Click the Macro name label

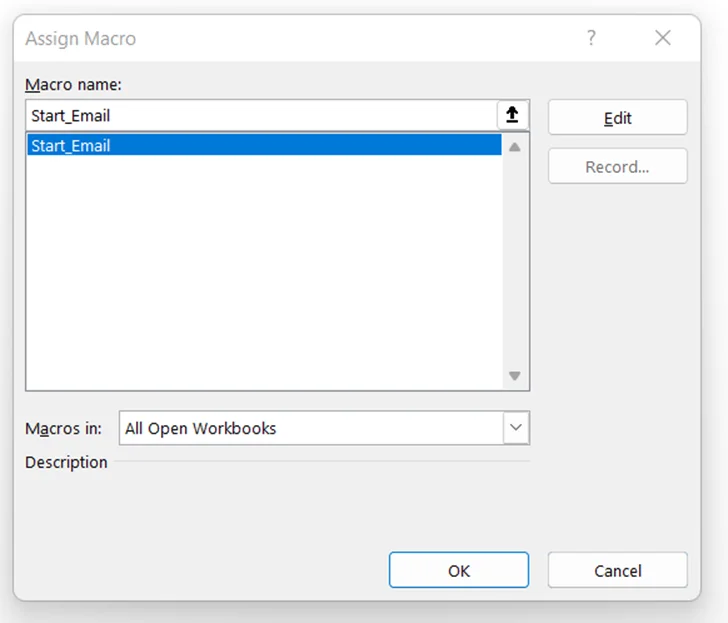(x=73, y=85)
